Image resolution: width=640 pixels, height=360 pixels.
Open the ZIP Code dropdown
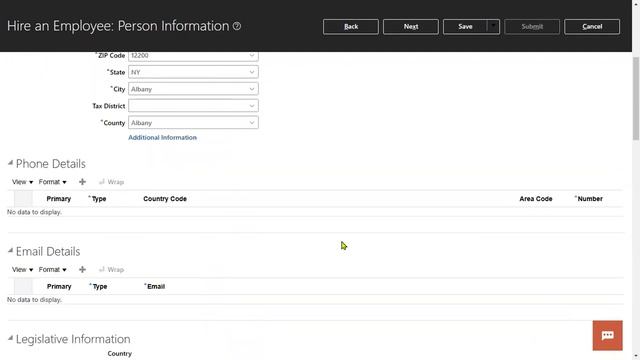coord(252,56)
